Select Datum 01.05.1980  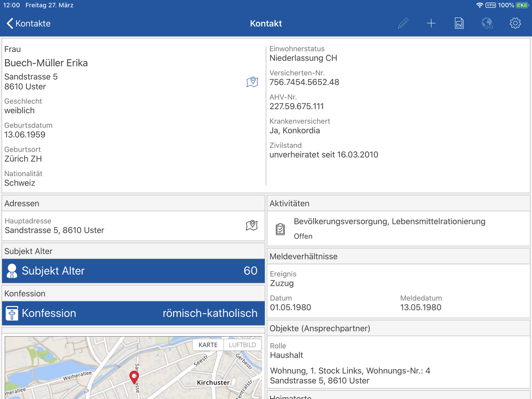290,307
